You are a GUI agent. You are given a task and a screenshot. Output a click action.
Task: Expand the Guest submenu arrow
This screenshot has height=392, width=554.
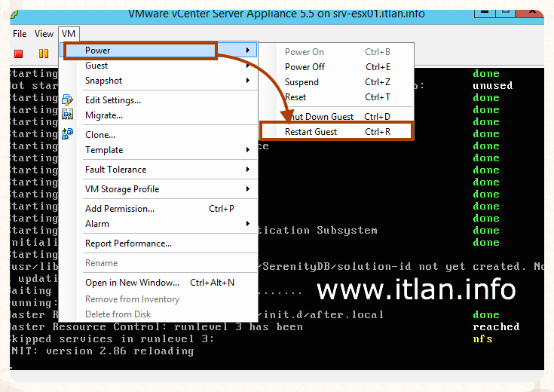[248, 66]
